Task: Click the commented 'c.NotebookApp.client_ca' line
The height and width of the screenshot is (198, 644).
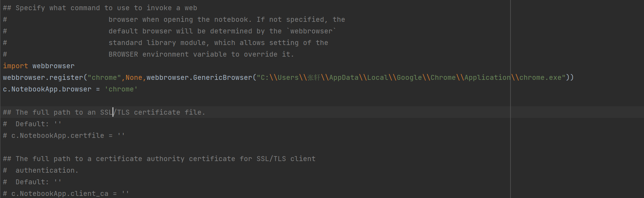Action: point(66,193)
